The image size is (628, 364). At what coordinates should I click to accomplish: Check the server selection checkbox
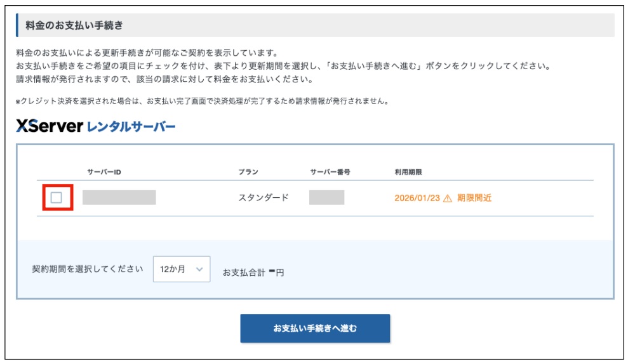coord(57,198)
